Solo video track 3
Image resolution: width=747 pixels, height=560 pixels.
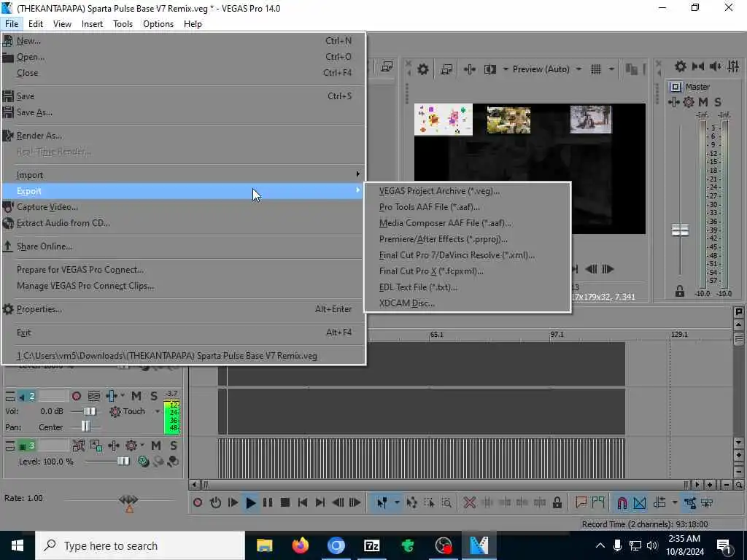[174, 446]
